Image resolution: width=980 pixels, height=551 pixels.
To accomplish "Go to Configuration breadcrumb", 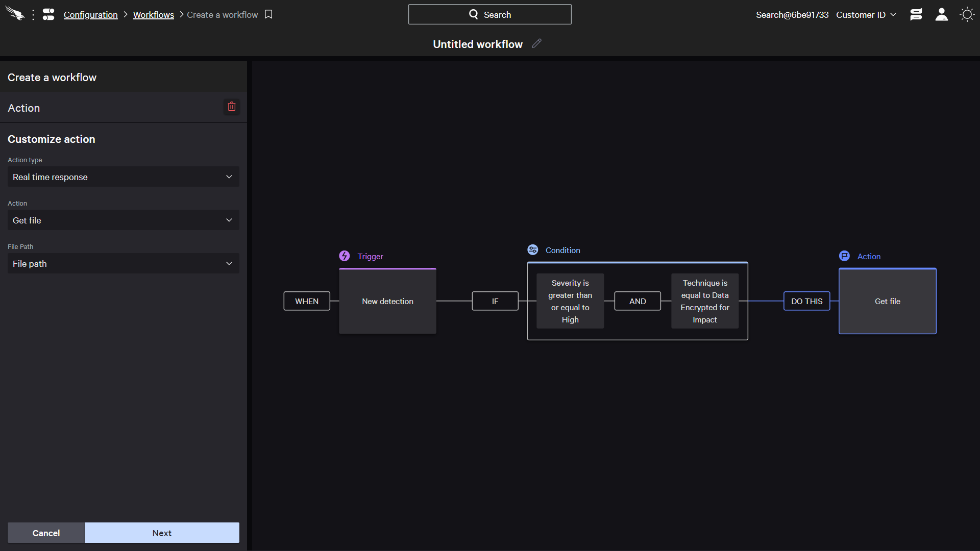I will tap(91, 15).
